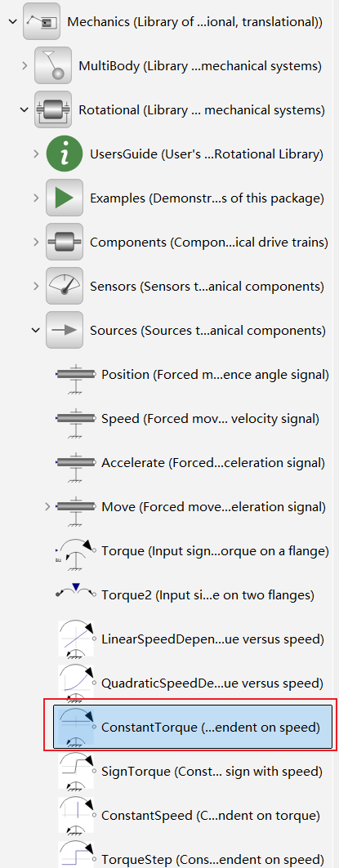This screenshot has height=868, width=339.
Task: Select the Position forced movement item
Action: click(x=193, y=375)
